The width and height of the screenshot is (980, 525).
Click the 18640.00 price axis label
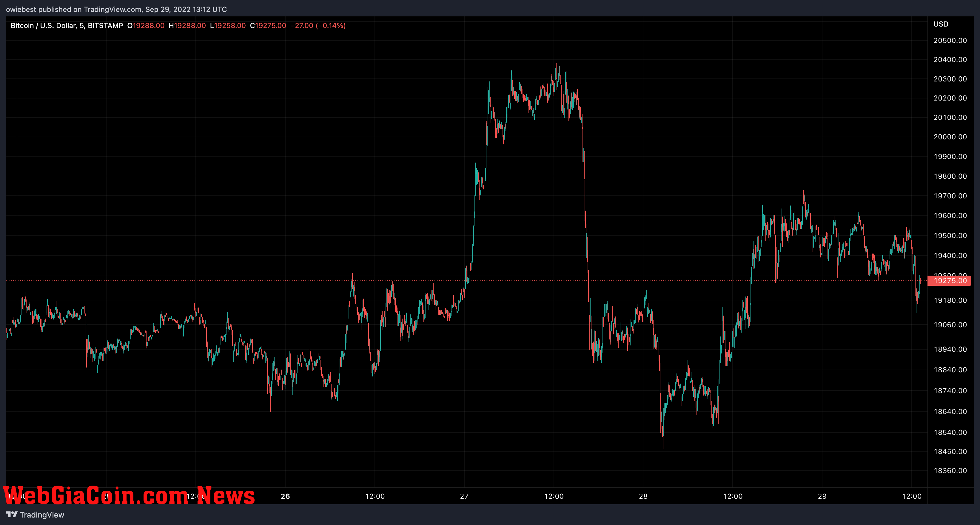point(950,411)
